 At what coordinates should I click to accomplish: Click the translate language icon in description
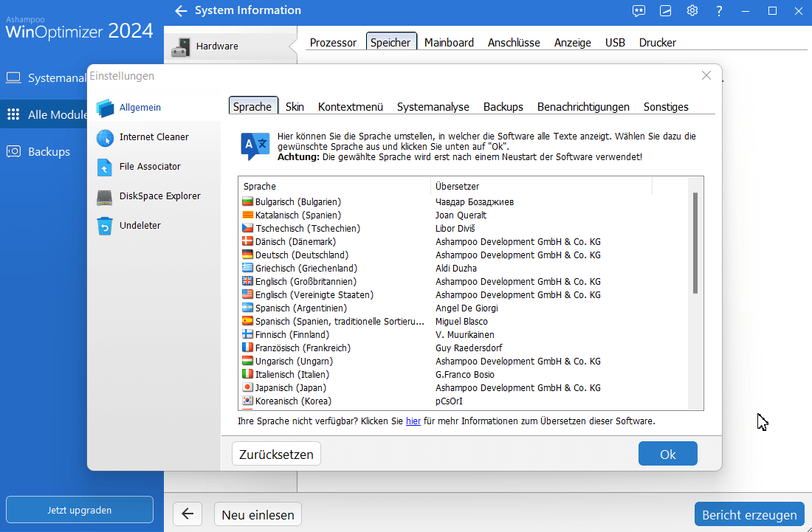pos(255,146)
